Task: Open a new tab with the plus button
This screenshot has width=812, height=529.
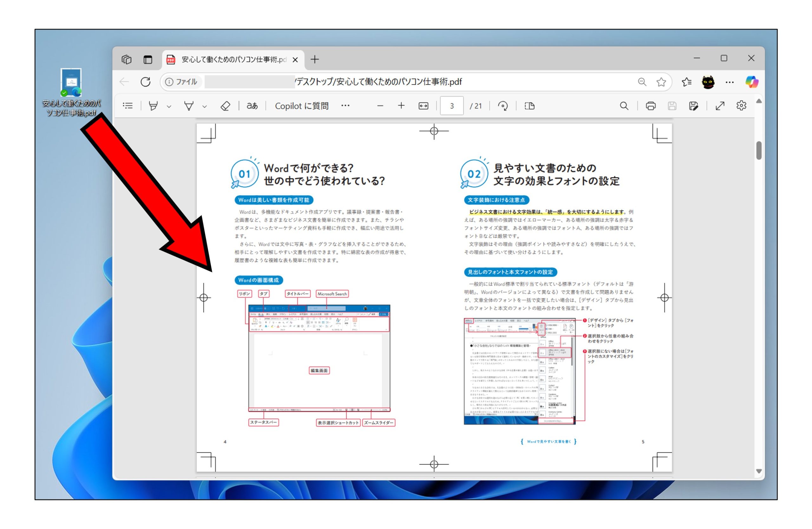Action: point(315,59)
